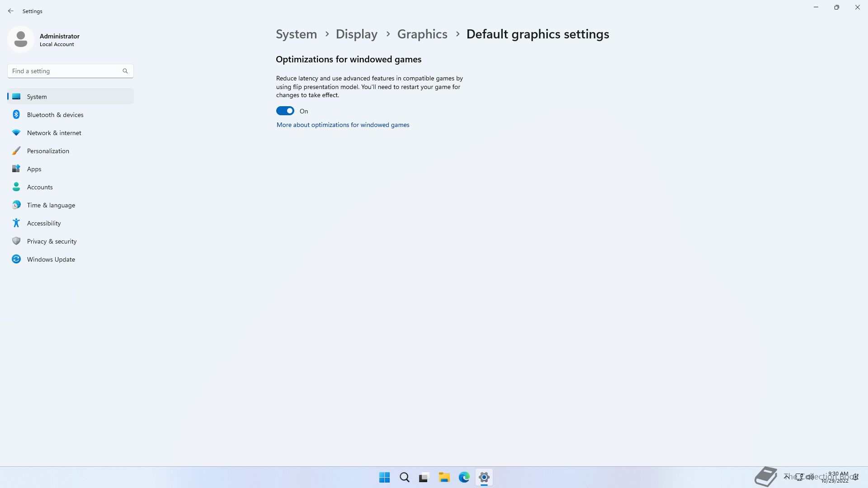Click 'More about optimizations for windowed games' link
Screen dimensions: 868x488
click(x=343, y=125)
